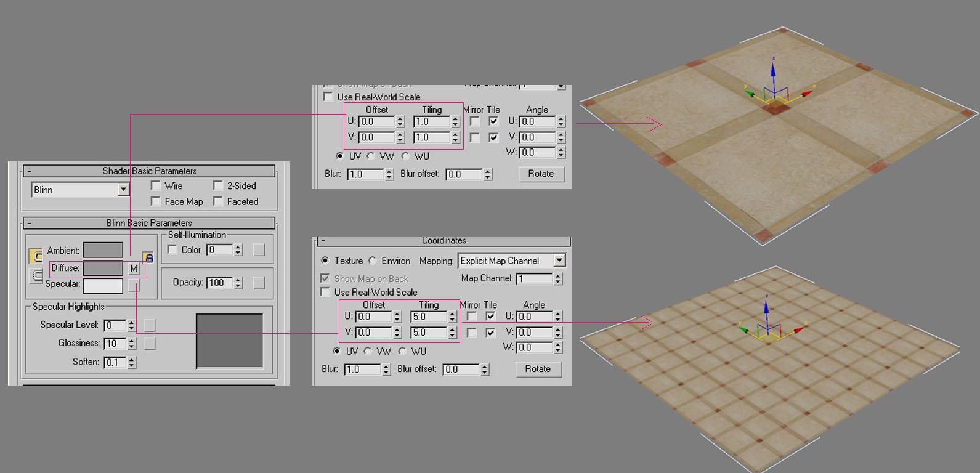
Task: Open the Diffuse color swatch
Action: [x=103, y=269]
